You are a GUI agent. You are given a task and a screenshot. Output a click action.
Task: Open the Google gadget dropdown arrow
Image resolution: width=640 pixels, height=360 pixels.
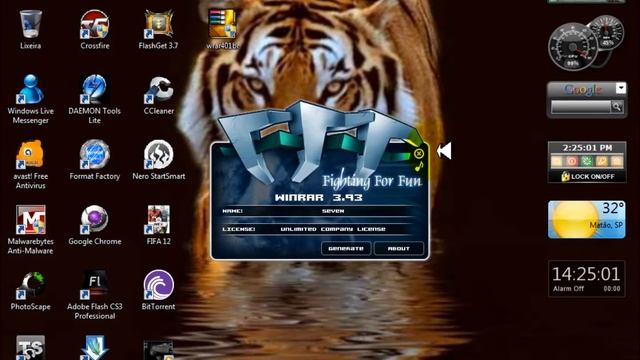tap(621, 88)
